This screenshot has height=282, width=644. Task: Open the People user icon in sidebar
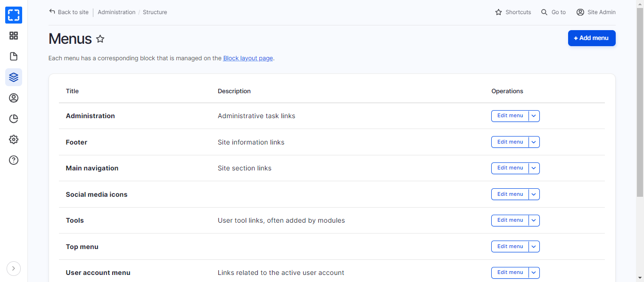click(14, 98)
